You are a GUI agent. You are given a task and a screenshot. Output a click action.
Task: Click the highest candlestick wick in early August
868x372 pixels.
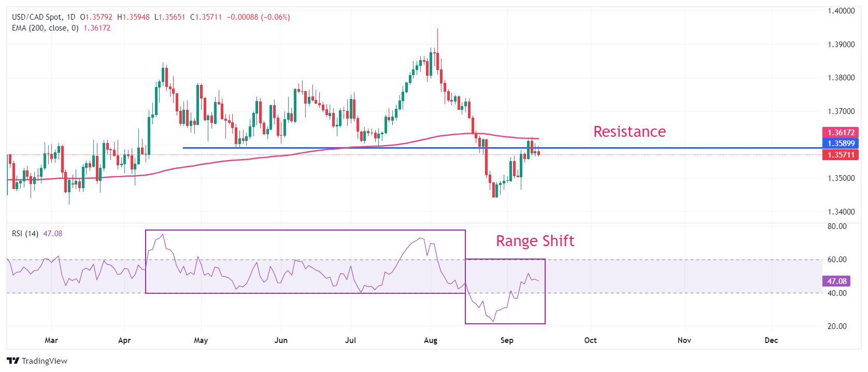tap(437, 36)
